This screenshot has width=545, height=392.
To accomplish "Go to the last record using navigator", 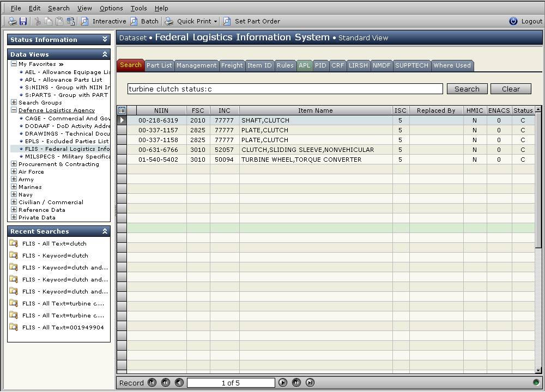I will 310,383.
